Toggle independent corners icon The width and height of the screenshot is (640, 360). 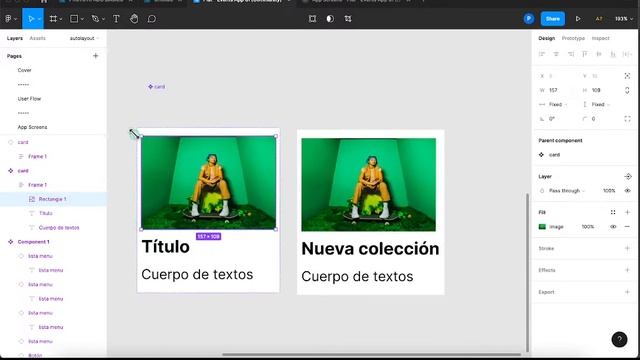(627, 119)
